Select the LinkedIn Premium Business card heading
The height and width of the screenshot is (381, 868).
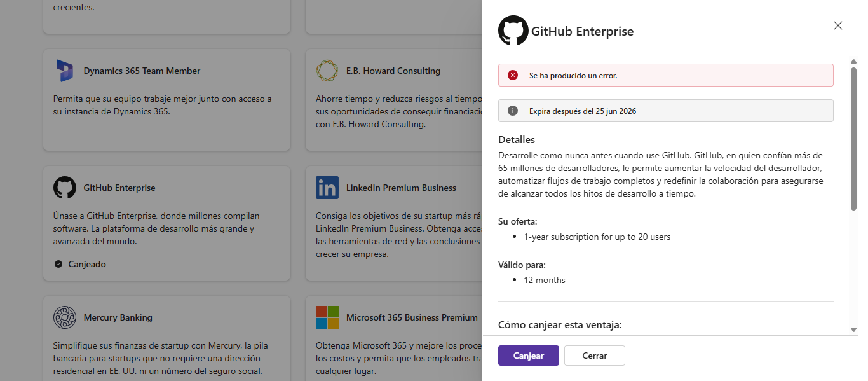401,188
